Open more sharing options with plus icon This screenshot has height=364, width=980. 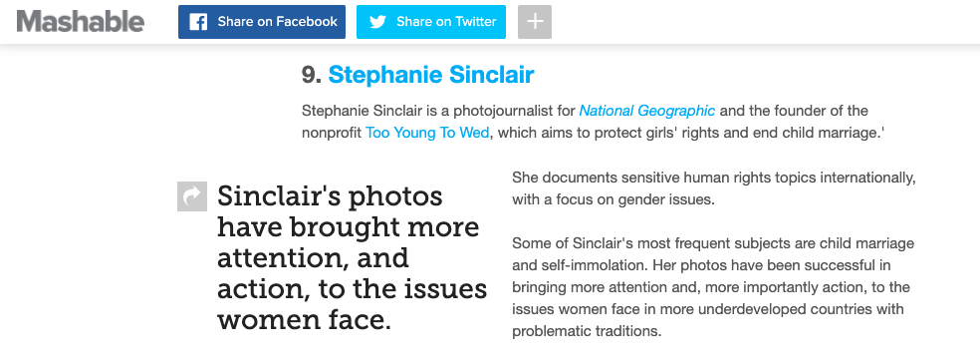click(x=535, y=22)
